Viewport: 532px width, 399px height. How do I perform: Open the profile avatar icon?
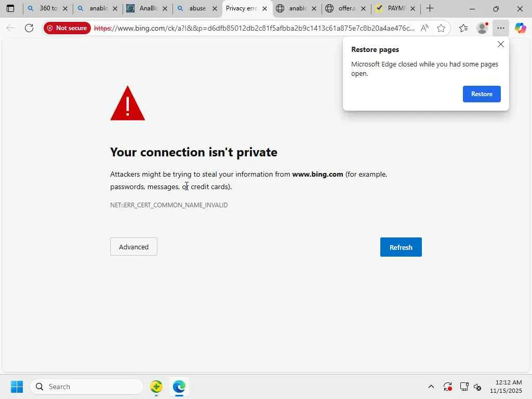[482, 28]
